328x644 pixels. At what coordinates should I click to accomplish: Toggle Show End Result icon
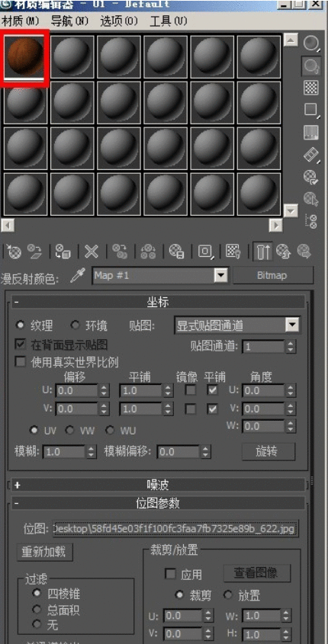[x=262, y=252]
